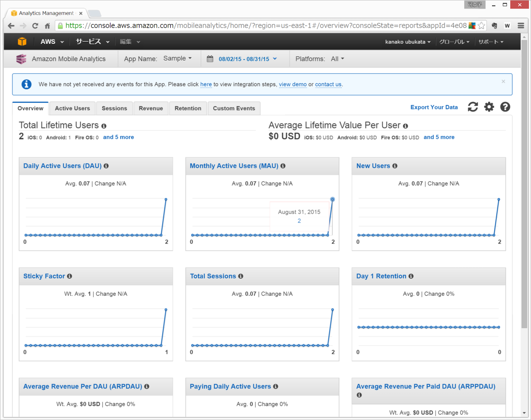Select the Custom Events tab
Screen dimensions: 531x420
pyautogui.click(x=234, y=108)
